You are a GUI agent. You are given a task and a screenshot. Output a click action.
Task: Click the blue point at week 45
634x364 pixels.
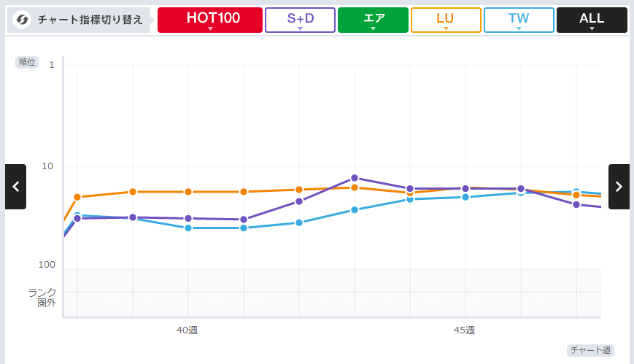[x=465, y=197]
